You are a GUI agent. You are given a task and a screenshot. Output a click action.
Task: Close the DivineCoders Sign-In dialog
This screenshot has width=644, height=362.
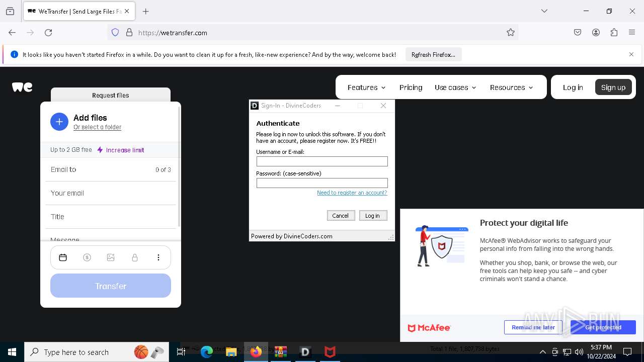pyautogui.click(x=383, y=106)
